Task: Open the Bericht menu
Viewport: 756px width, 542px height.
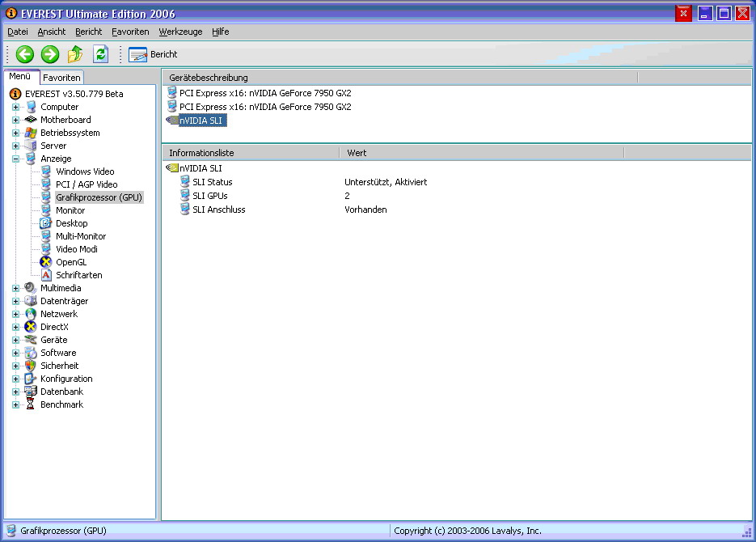Action: point(89,32)
